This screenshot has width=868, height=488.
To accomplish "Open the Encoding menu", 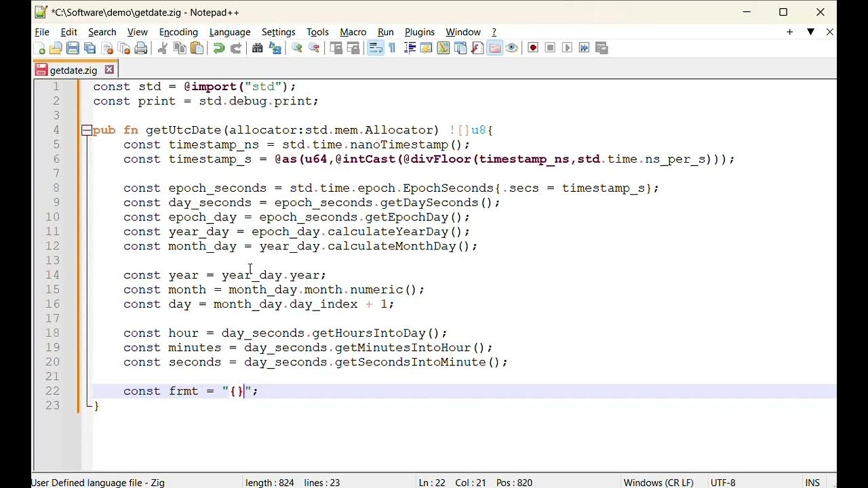I will 178,32.
